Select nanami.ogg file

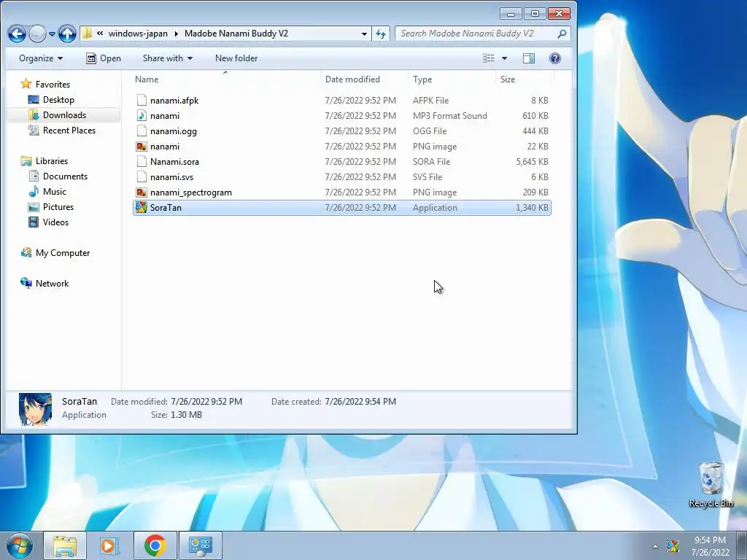coord(174,131)
